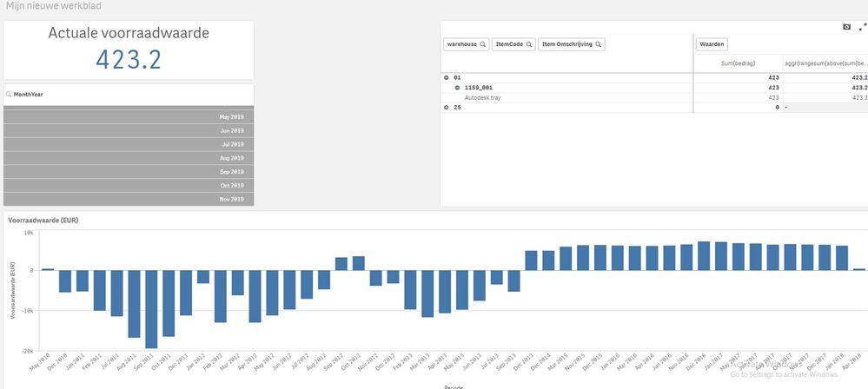Click the Item Omschrijving search magnifier icon

(598, 44)
